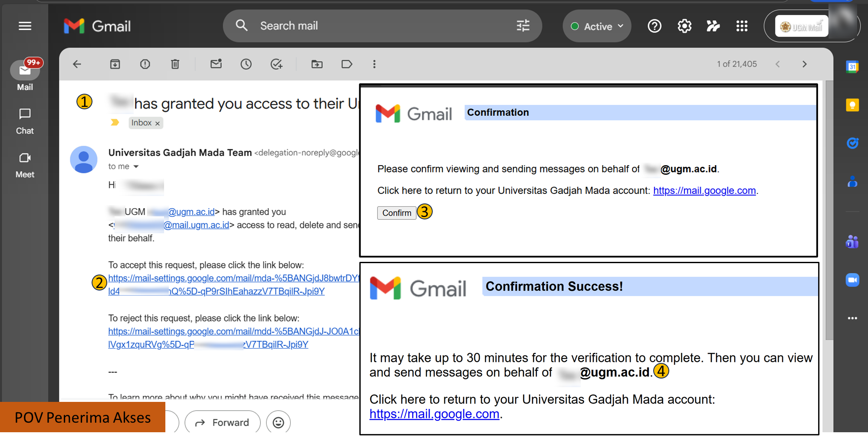
Task: Click the Archive icon in the toolbar
Action: [115, 64]
